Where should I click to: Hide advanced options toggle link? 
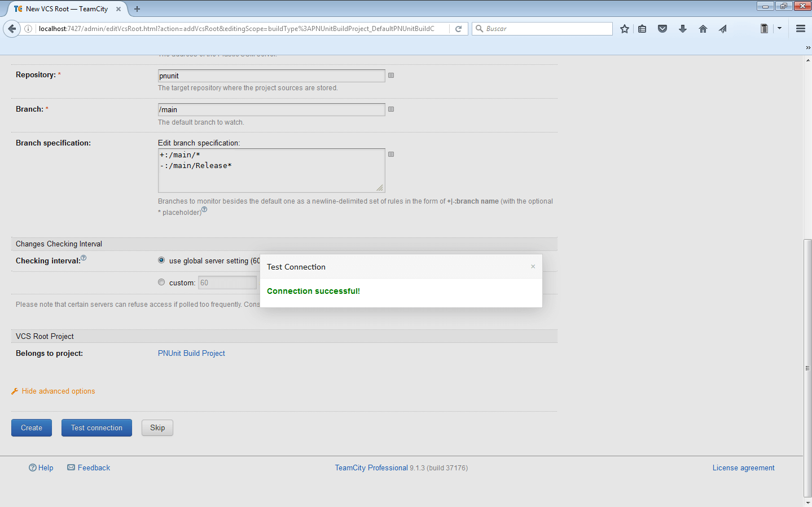pos(58,391)
